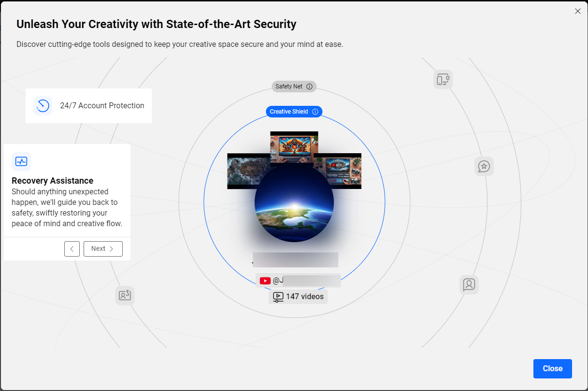
Task: Click the 24/7 Account Protection clock icon
Action: click(x=43, y=106)
